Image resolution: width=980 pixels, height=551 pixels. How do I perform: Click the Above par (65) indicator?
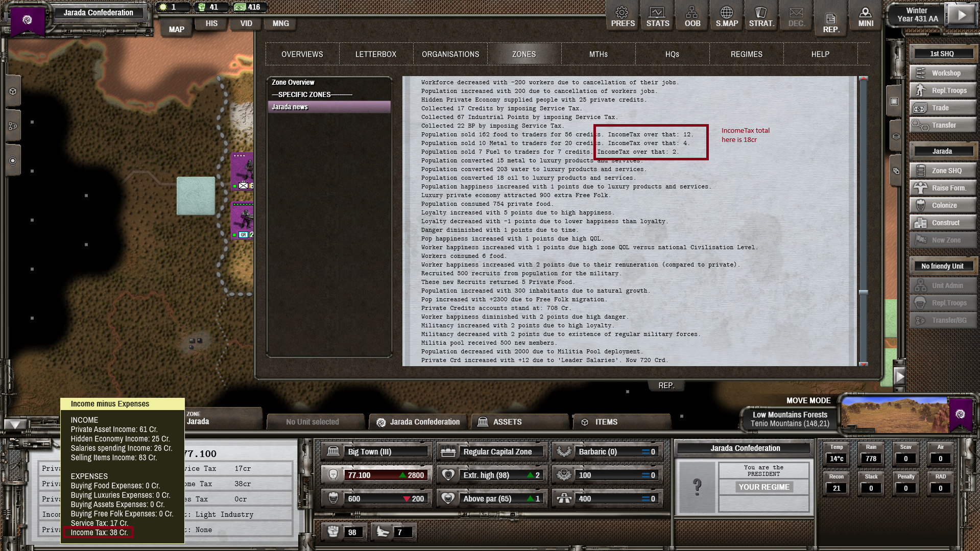(x=492, y=498)
